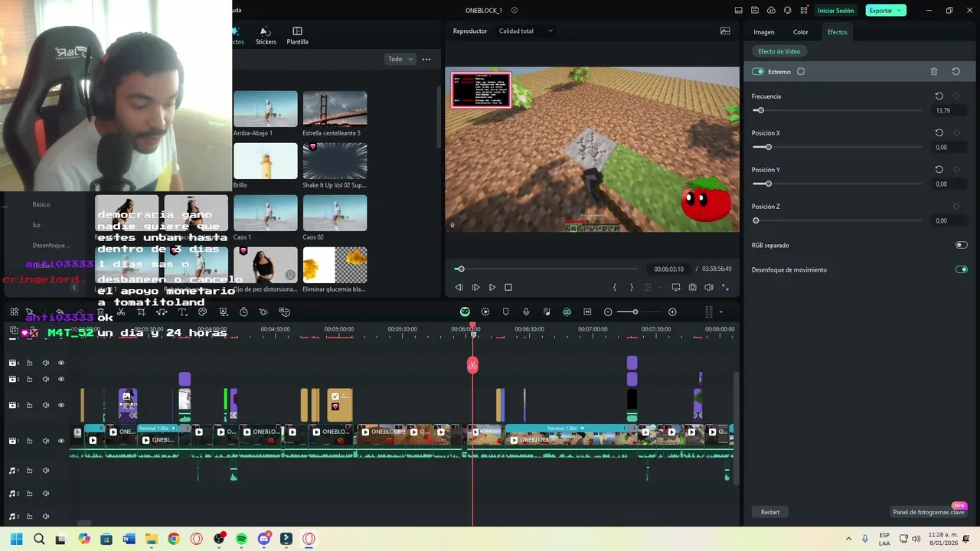Set the mark in point bracket

click(615, 288)
